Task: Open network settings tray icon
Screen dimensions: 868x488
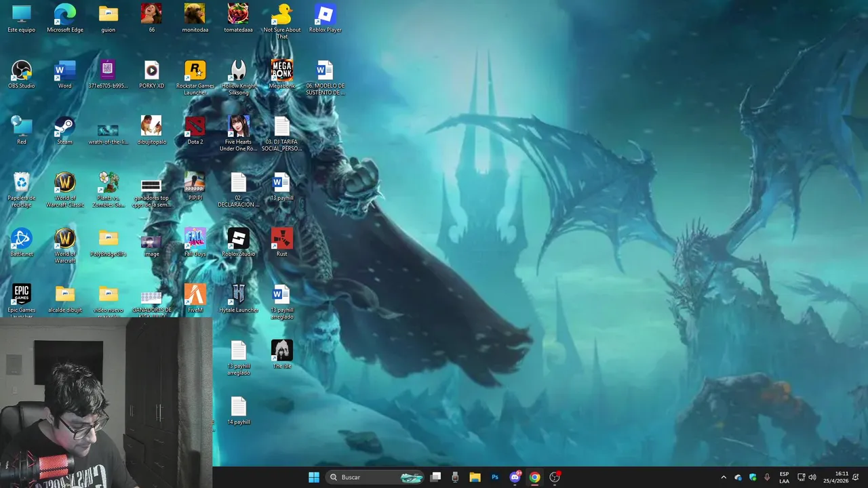Action: pos(801,477)
